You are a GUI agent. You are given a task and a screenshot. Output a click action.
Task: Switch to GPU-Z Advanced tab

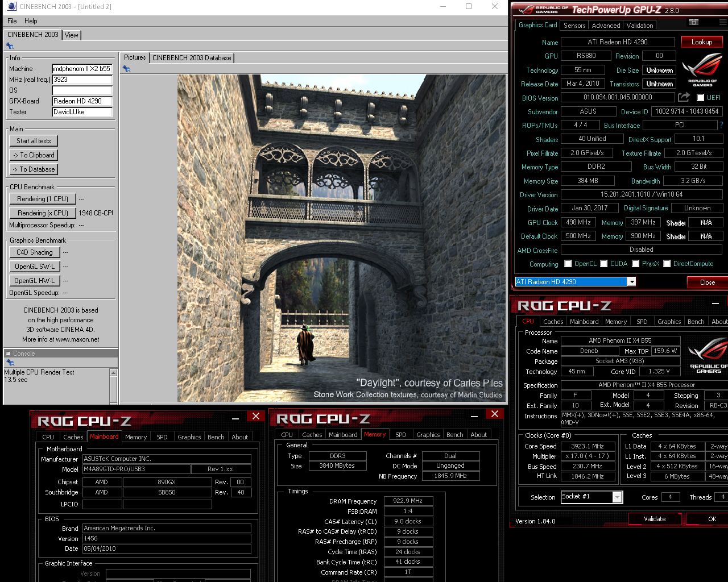tap(606, 26)
